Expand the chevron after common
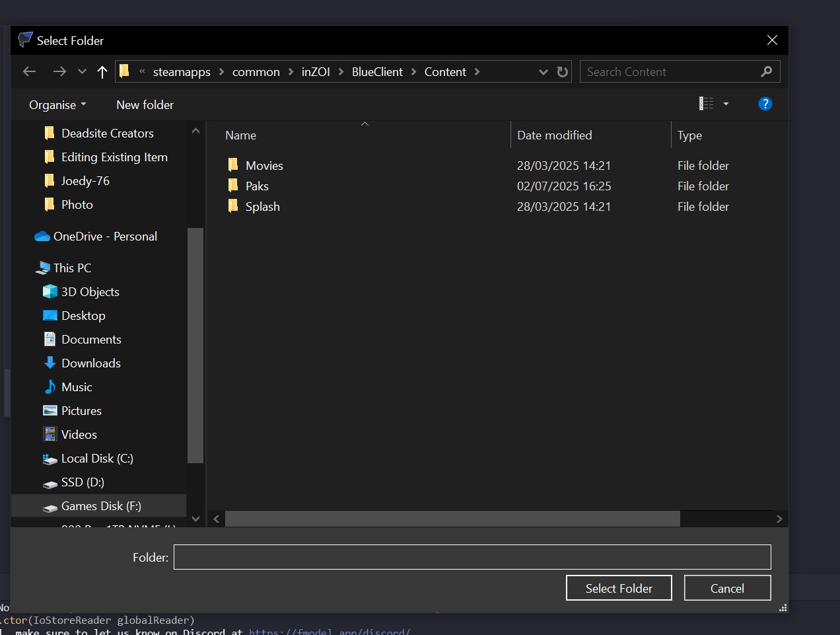840x635 pixels. (291, 71)
